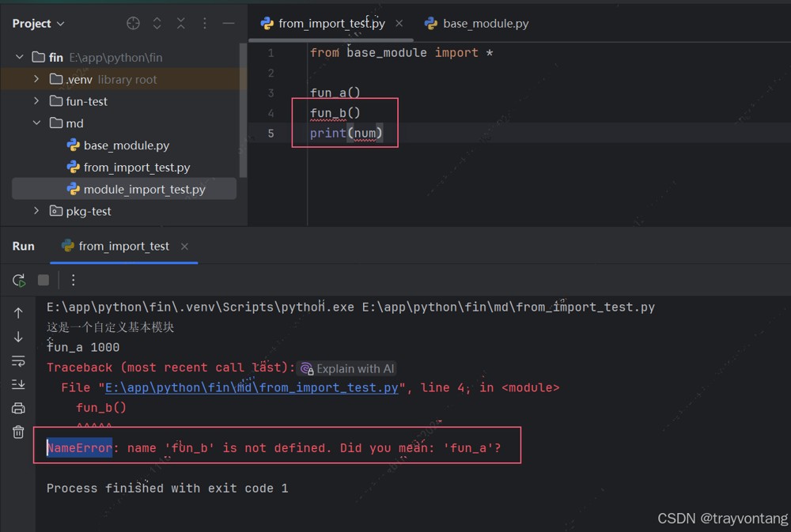Click the Run tool window label
This screenshot has height=532, width=791.
point(23,246)
